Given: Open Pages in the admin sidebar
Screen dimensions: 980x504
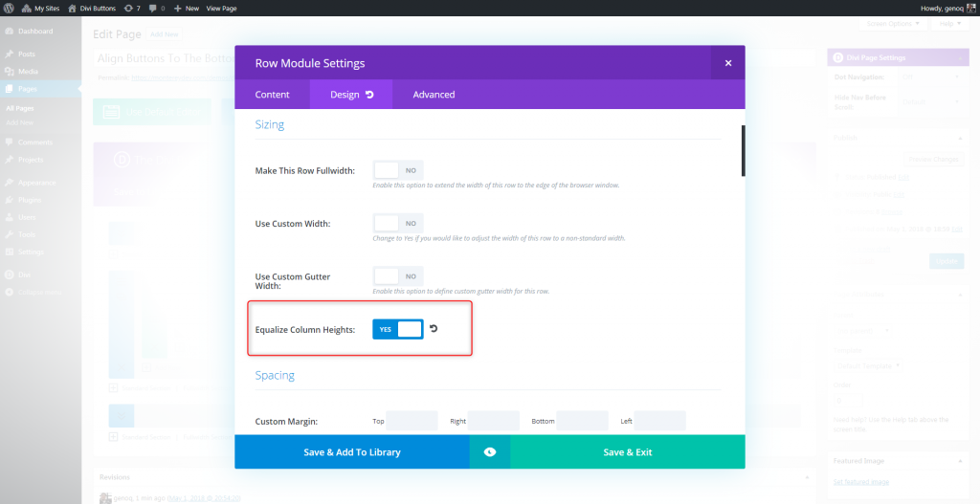Looking at the screenshot, I should [40, 89].
